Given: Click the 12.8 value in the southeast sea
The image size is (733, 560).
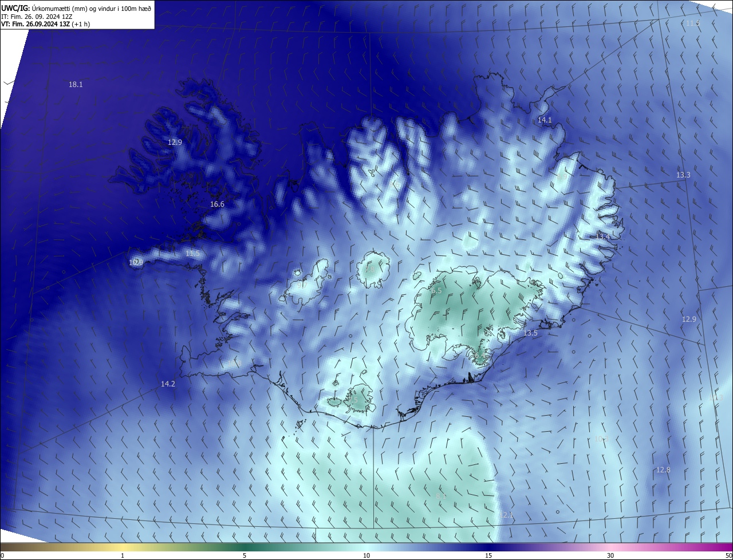Looking at the screenshot, I should click(x=663, y=470).
